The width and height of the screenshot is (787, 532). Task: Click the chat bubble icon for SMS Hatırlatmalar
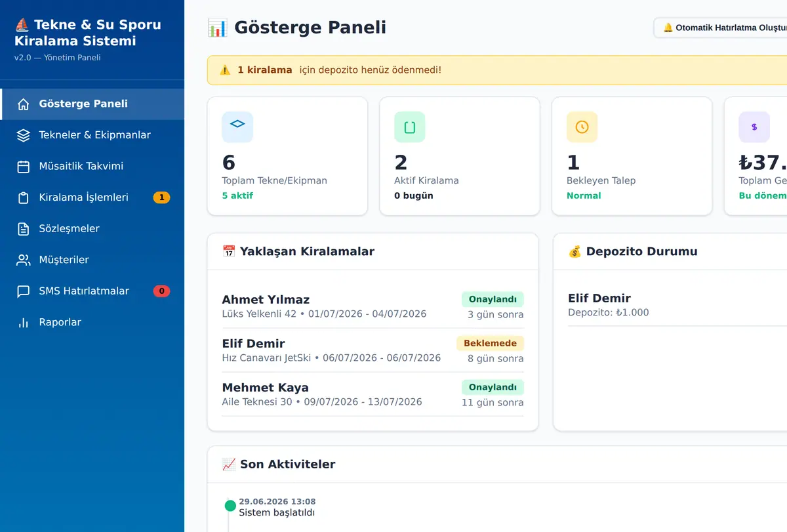pos(24,291)
